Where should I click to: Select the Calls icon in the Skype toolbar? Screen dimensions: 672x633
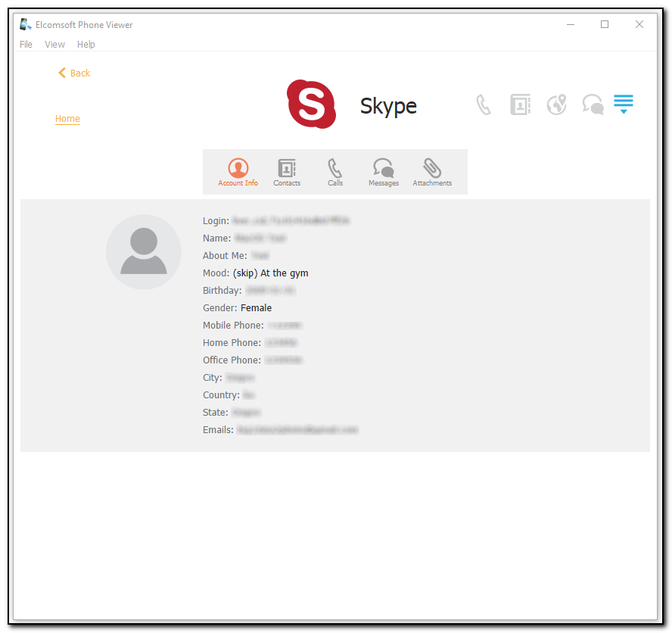click(334, 172)
